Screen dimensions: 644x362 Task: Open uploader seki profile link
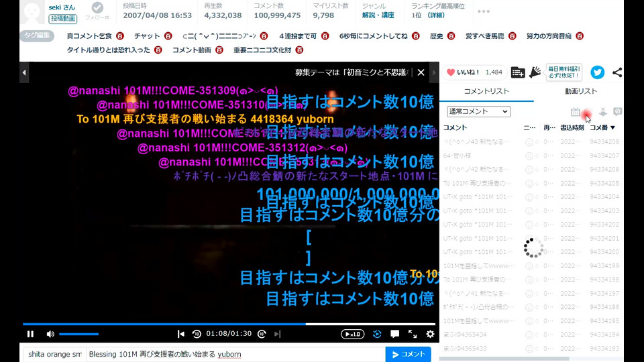click(62, 7)
